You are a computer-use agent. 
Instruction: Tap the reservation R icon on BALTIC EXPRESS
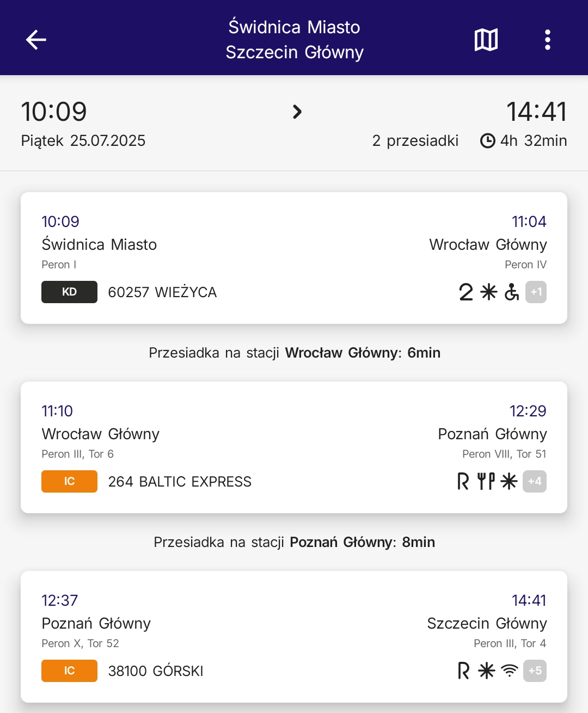coord(463,482)
